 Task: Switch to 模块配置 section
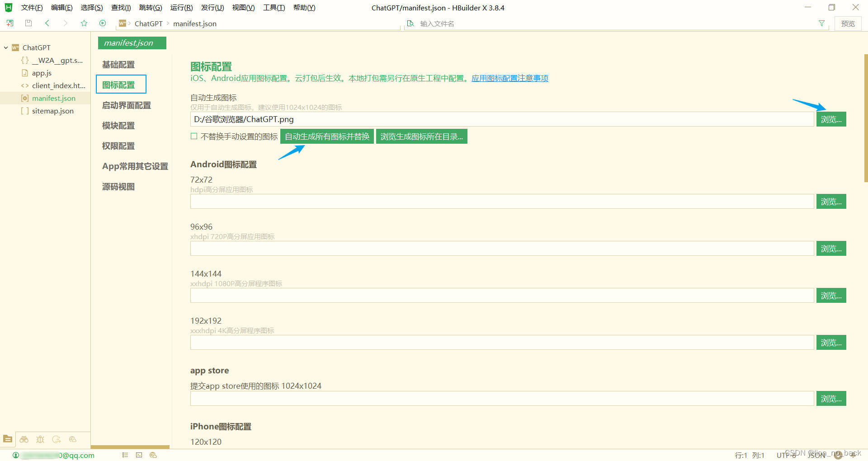[118, 126]
